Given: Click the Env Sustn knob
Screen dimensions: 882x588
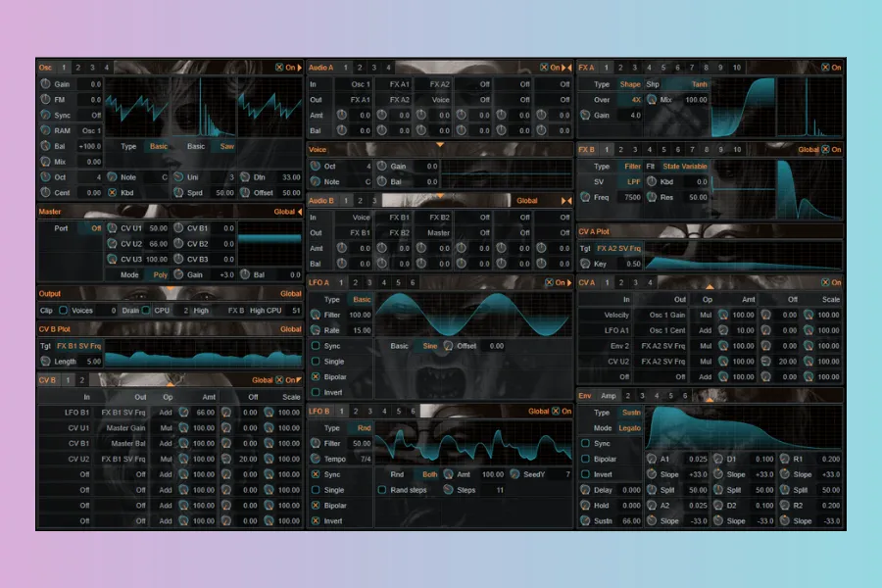Looking at the screenshot, I should pos(586,520).
